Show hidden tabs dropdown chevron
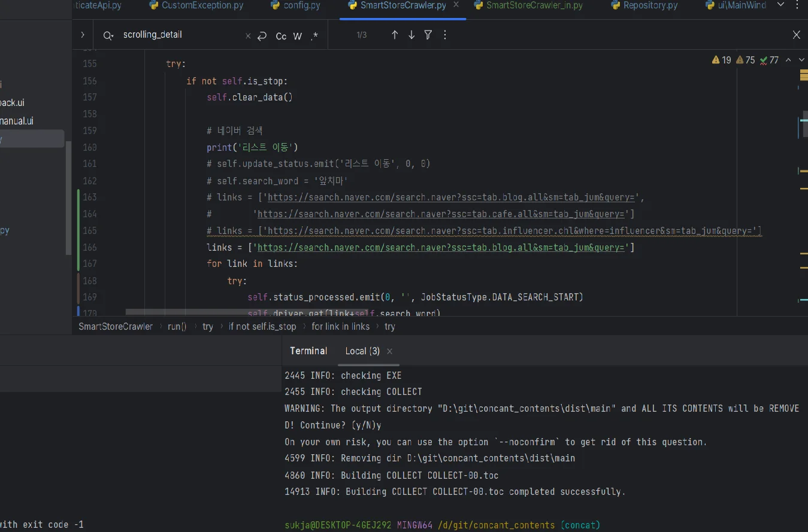The width and height of the screenshot is (808, 532). point(780,5)
